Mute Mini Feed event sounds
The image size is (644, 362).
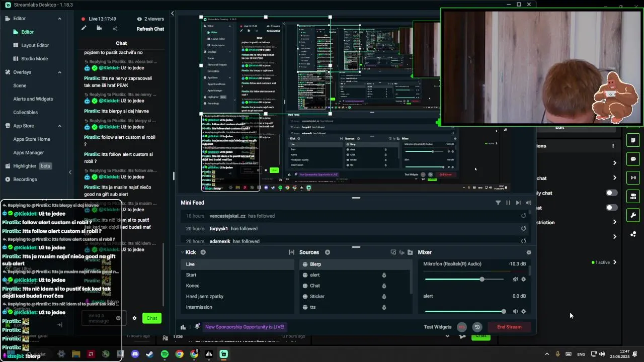[x=528, y=203]
